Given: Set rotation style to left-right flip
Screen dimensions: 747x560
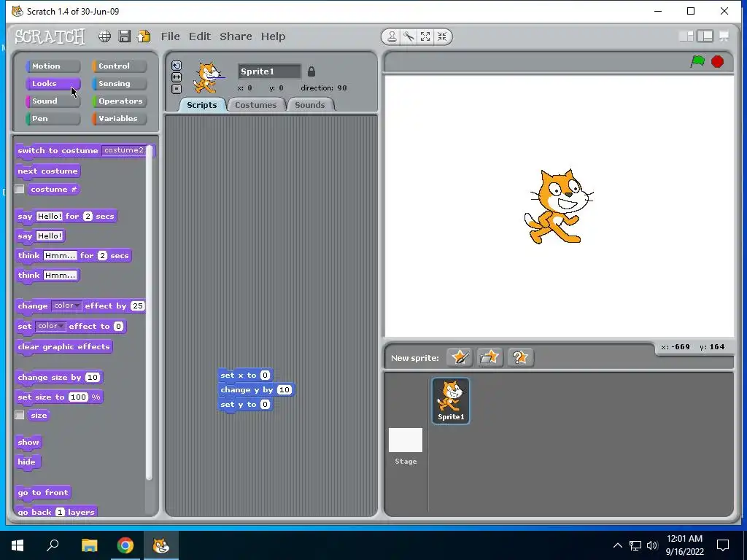Looking at the screenshot, I should point(177,77).
